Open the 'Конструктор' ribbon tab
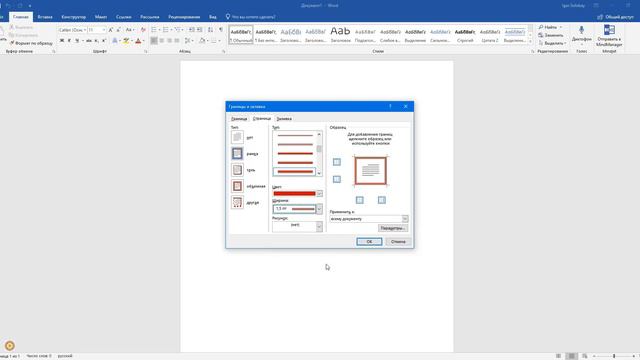This screenshot has width=640, height=360. 73,17
